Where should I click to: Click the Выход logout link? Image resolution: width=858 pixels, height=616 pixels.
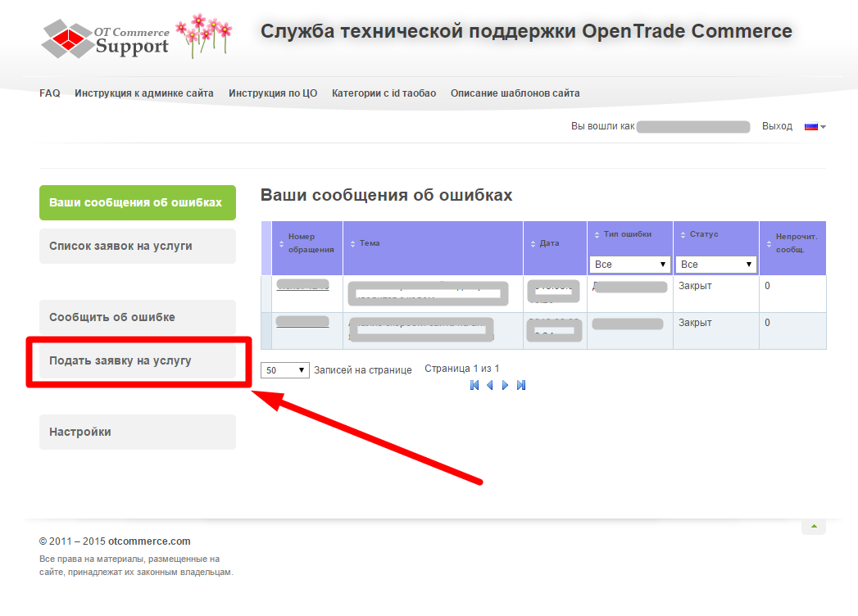coord(777,126)
